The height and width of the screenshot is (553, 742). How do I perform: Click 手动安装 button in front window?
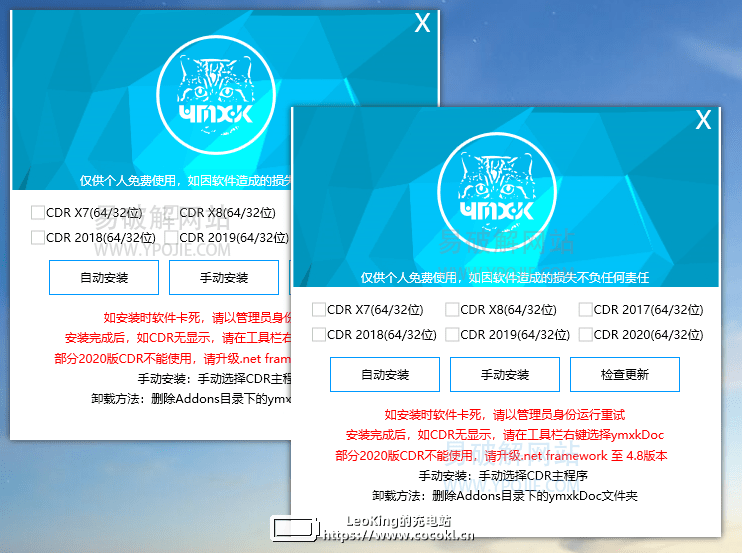(505, 375)
